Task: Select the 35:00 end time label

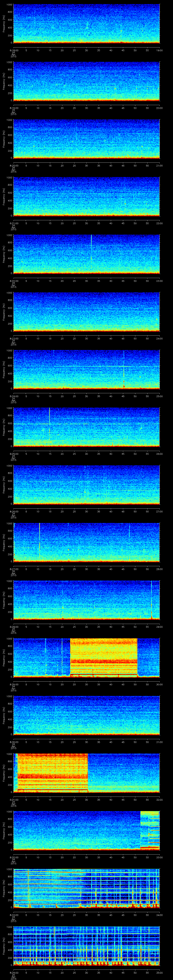Action: (x=159, y=972)
